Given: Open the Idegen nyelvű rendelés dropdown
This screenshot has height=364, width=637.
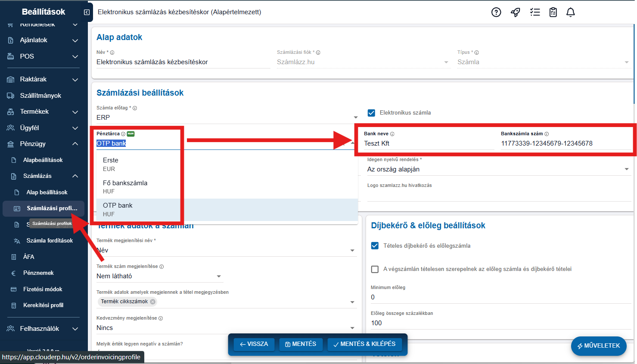Looking at the screenshot, I should (626, 169).
